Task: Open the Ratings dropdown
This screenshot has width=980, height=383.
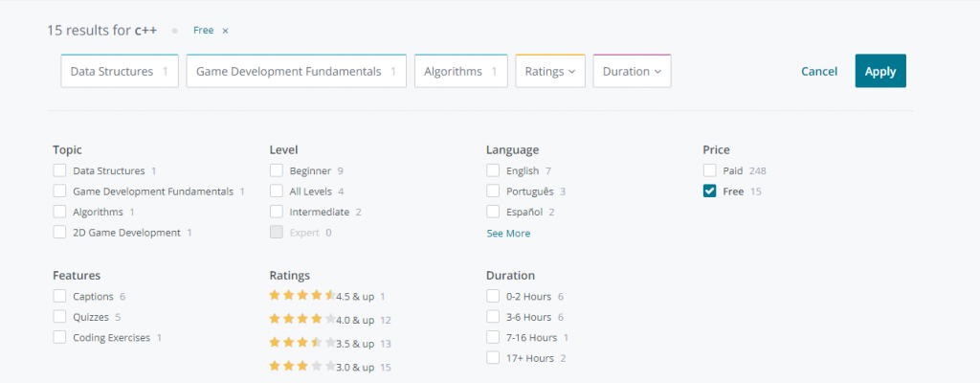Action: (x=550, y=71)
